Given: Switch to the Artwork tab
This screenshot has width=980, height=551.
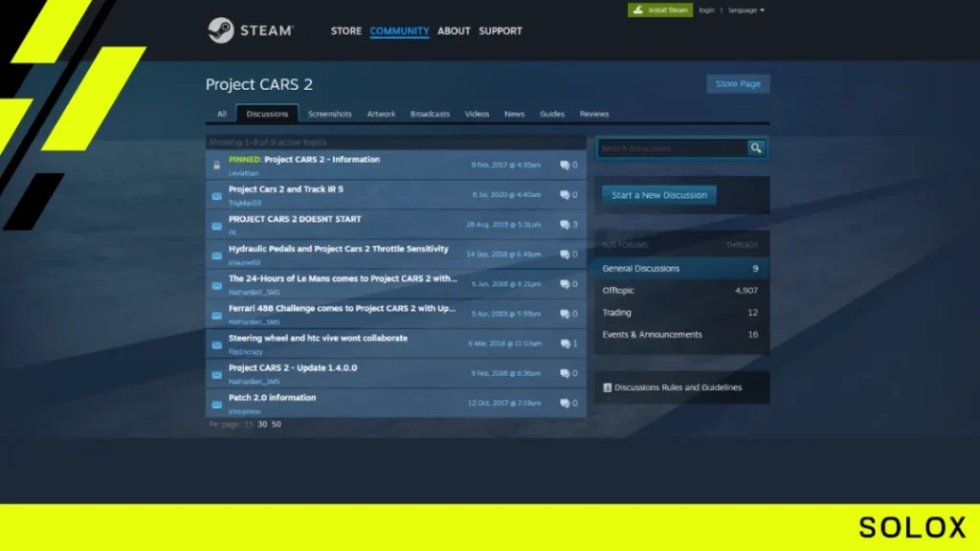Looking at the screenshot, I should point(381,114).
